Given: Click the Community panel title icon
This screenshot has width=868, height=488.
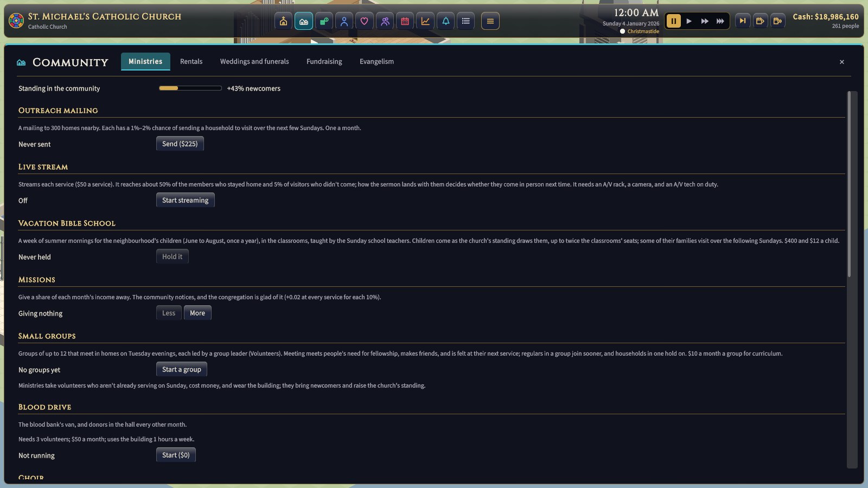Looking at the screenshot, I should tap(21, 62).
